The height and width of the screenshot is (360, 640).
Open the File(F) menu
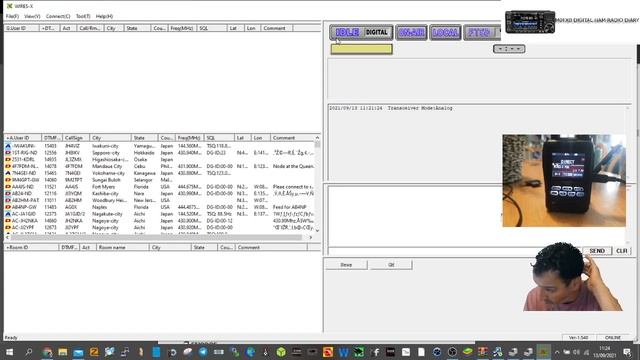coord(12,16)
